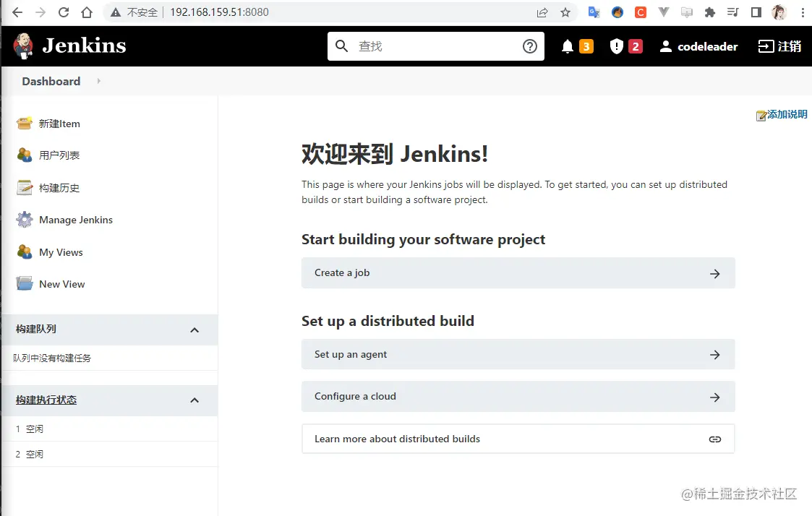Open 用户列表 in sidebar
This screenshot has width=812, height=516.
pyautogui.click(x=59, y=155)
